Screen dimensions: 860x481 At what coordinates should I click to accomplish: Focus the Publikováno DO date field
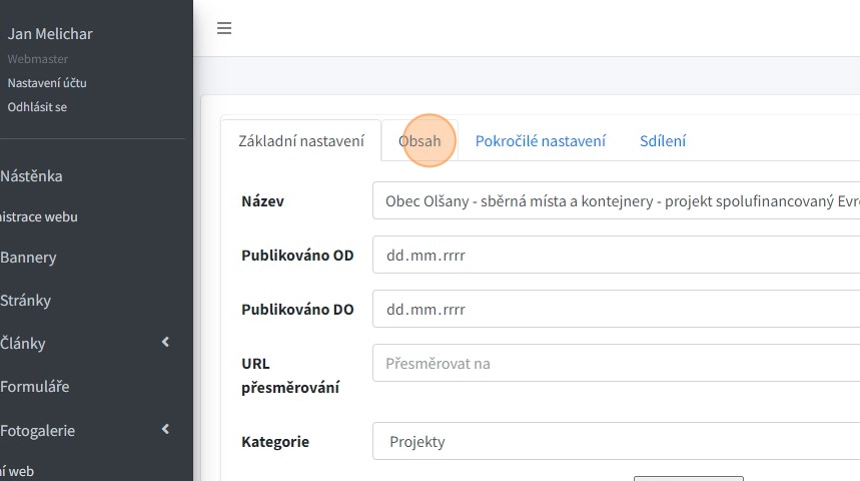point(616,309)
